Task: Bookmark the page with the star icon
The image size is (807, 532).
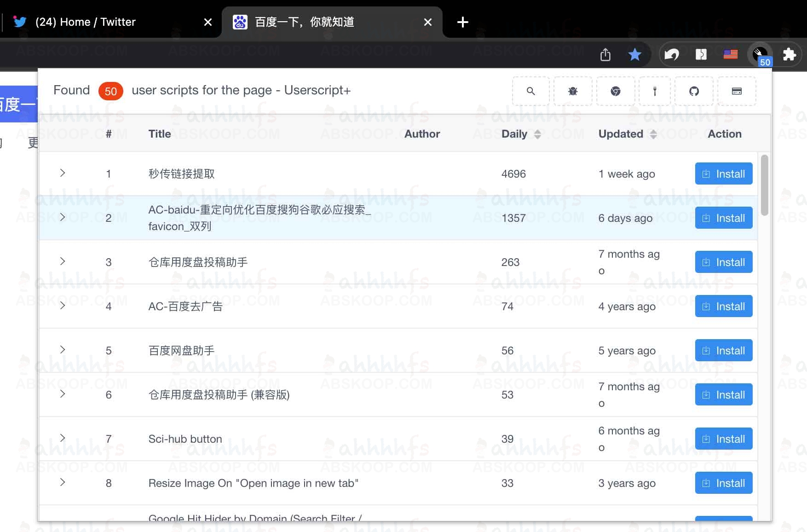Action: [x=634, y=54]
